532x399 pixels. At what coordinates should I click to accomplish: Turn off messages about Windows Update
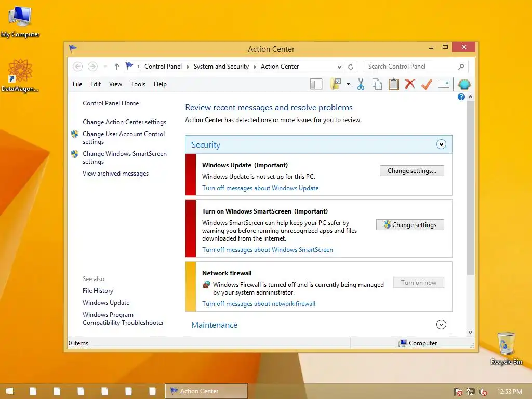tap(260, 188)
